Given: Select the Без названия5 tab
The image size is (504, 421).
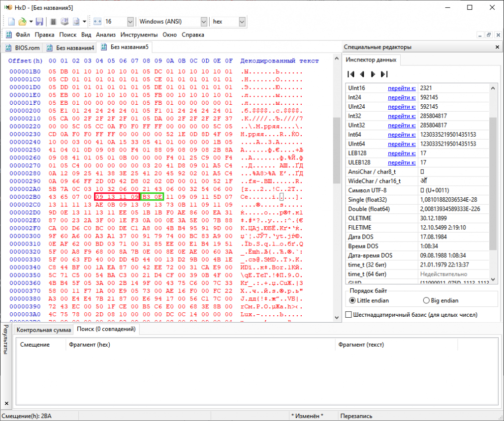Looking at the screenshot, I should (125, 47).
